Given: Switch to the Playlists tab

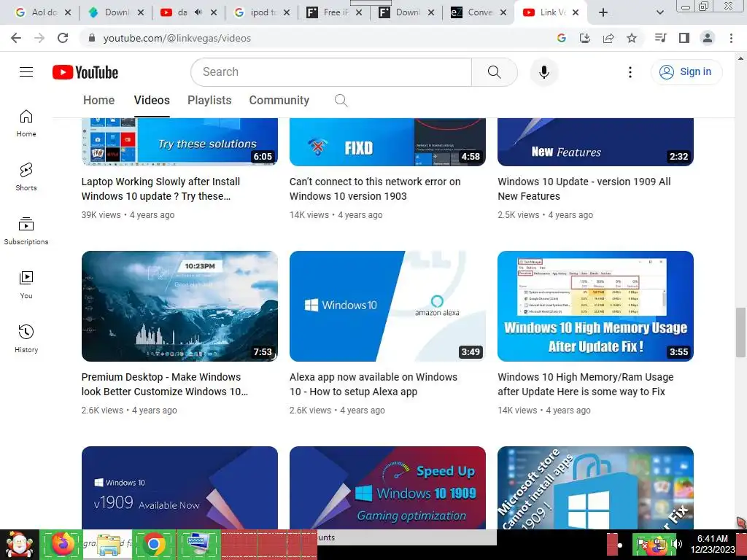Looking at the screenshot, I should [209, 101].
